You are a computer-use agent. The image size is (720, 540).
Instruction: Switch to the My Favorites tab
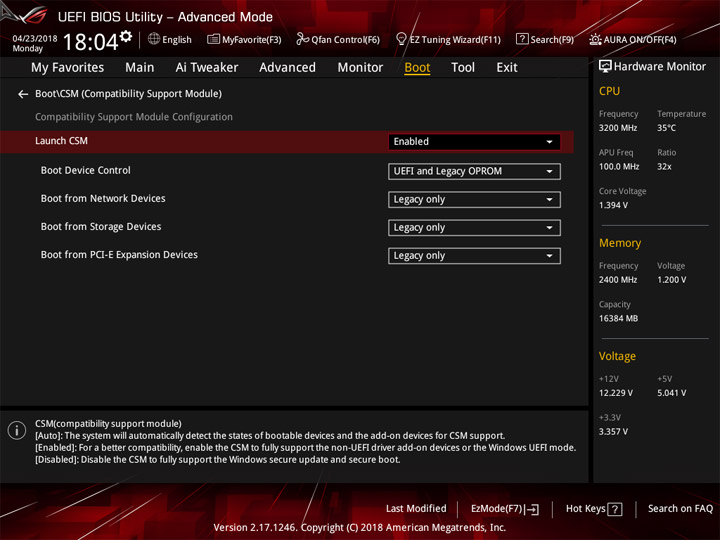click(x=68, y=68)
